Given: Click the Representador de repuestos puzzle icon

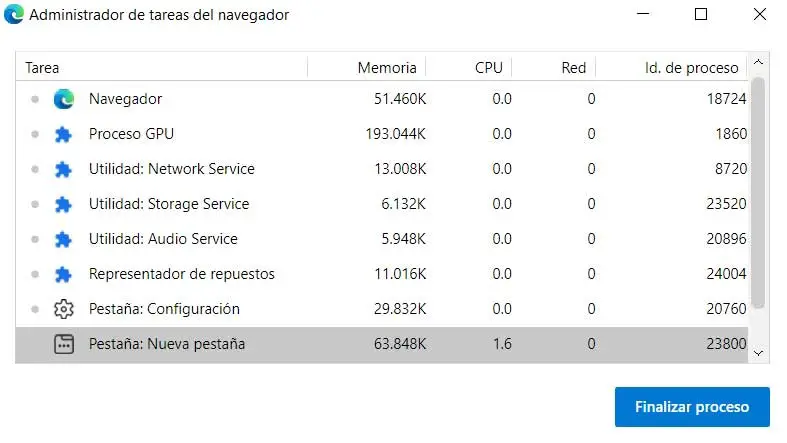Looking at the screenshot, I should 64,274.
